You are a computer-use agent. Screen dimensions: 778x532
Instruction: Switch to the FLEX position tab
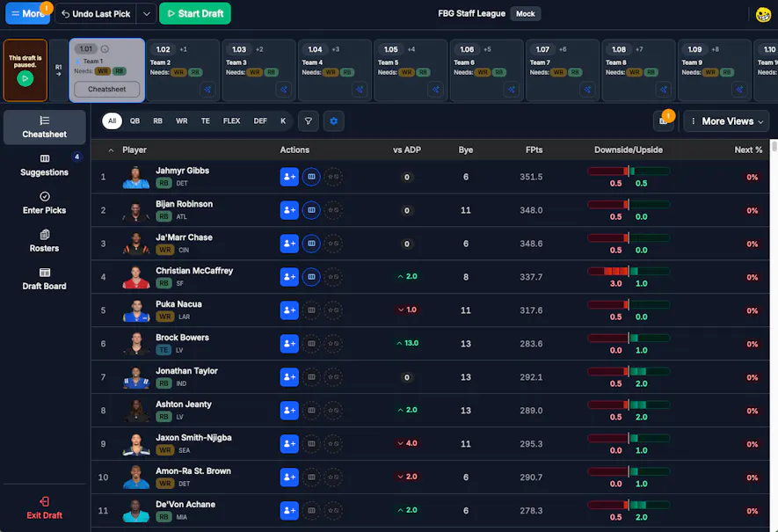(x=232, y=121)
